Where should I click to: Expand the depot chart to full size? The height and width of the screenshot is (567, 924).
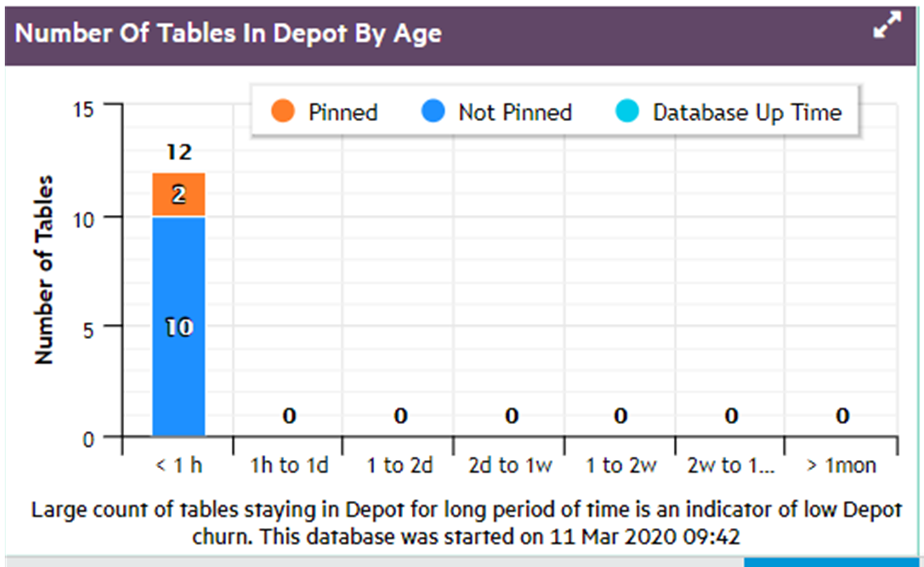[x=887, y=25]
